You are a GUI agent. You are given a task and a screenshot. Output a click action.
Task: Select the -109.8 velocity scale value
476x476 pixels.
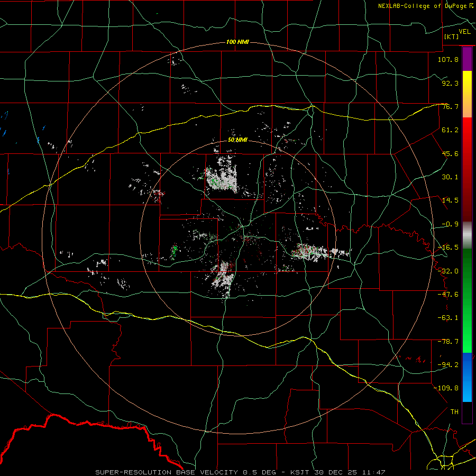[x=446, y=388]
